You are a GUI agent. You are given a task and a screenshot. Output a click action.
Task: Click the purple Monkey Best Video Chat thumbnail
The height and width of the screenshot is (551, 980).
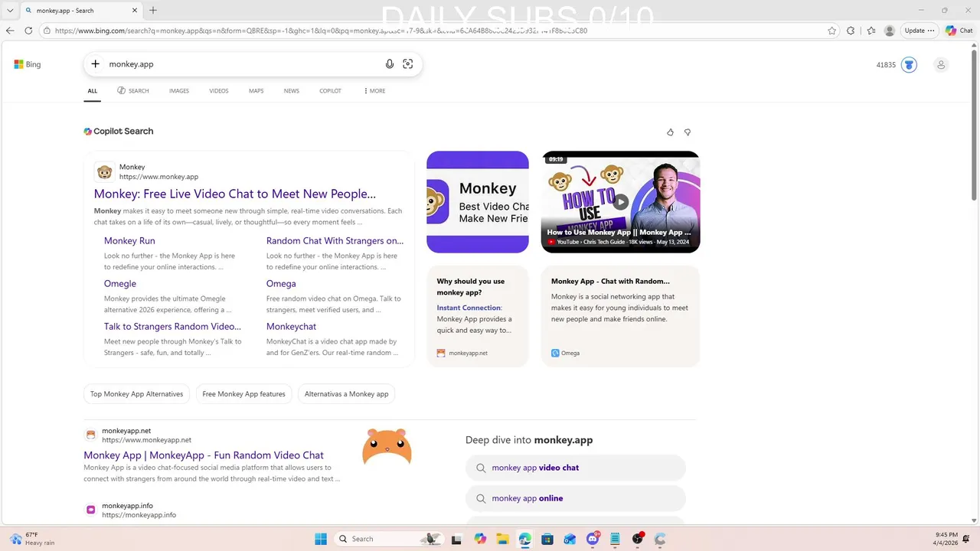click(x=478, y=202)
